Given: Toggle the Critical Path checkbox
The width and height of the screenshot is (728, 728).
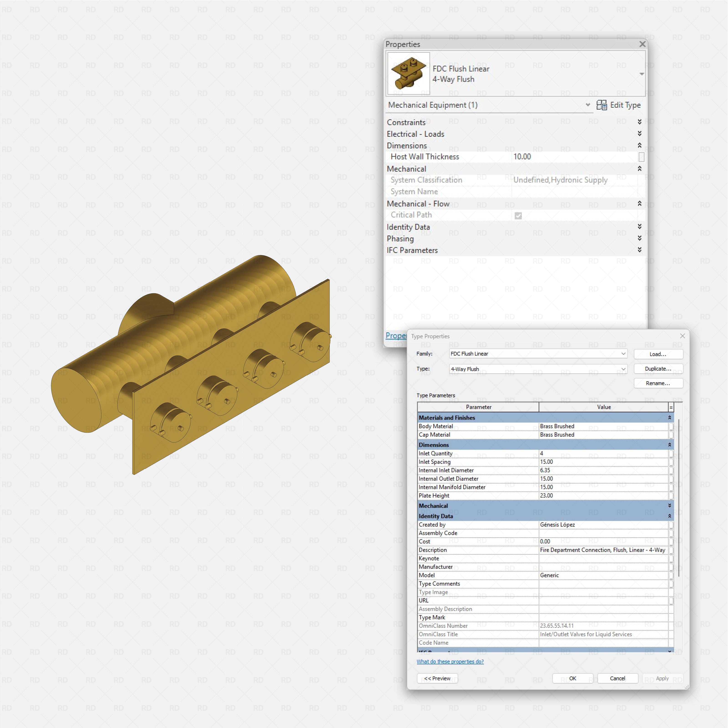Looking at the screenshot, I should (518, 215).
